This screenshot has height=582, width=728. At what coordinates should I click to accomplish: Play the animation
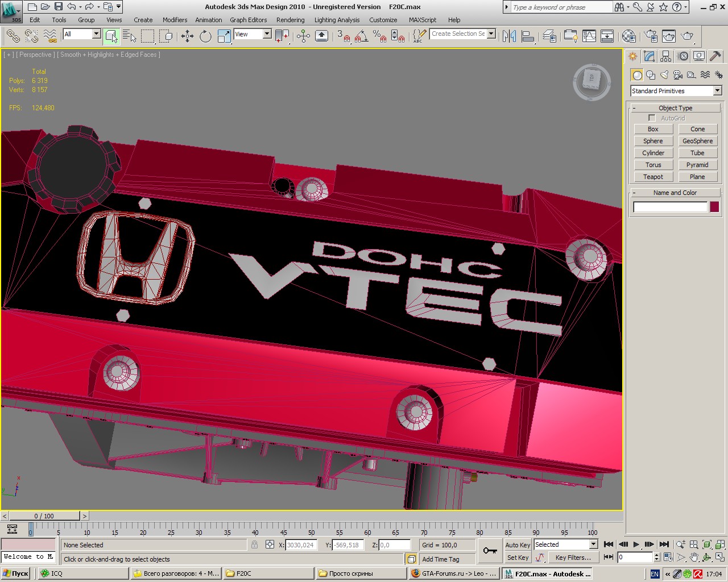pos(636,544)
